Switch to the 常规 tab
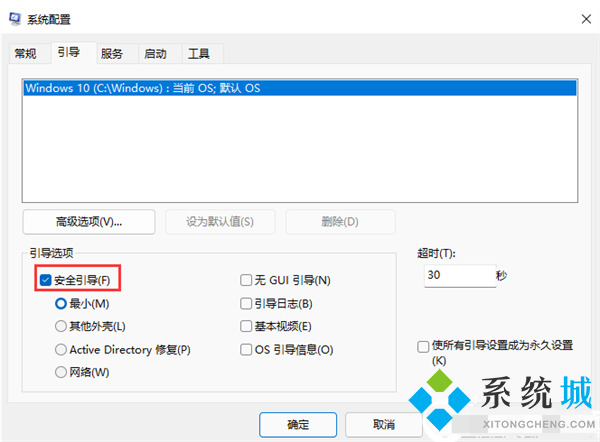 25,54
